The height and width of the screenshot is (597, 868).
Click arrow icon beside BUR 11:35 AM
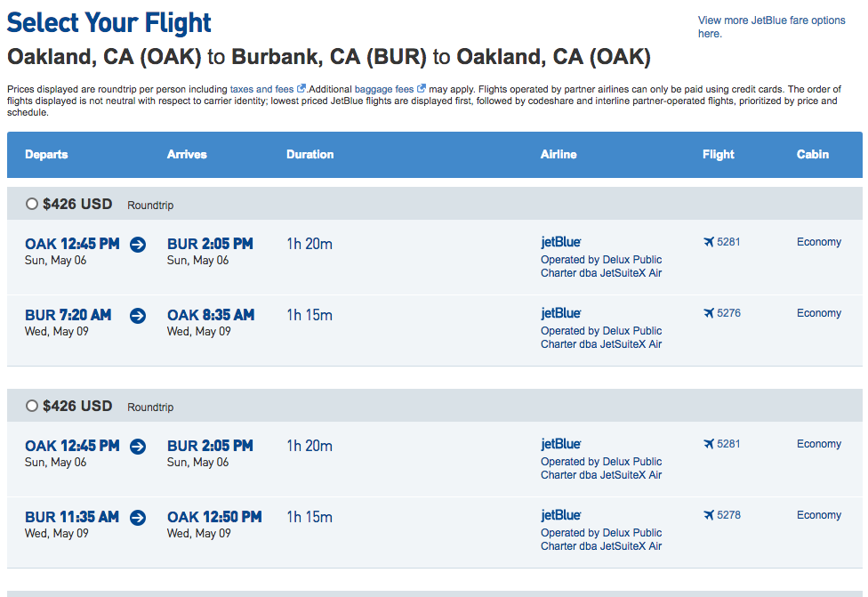pyautogui.click(x=138, y=517)
